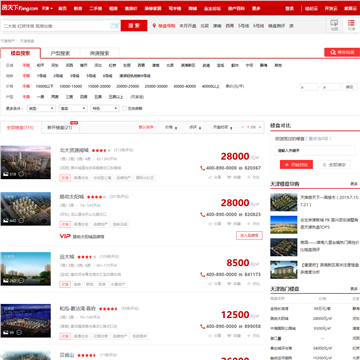This screenshot has width=360, height=360.
Task: Click the heart favorite icon on the 28000 路劲太阳城 listing
Action: coord(229,224)
